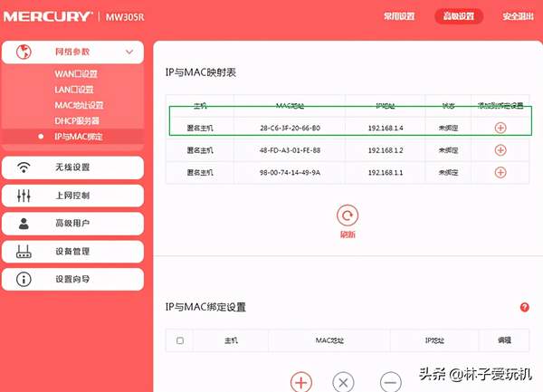Open the red question mark help icon
Image resolution: width=543 pixels, height=392 pixels.
click(524, 308)
